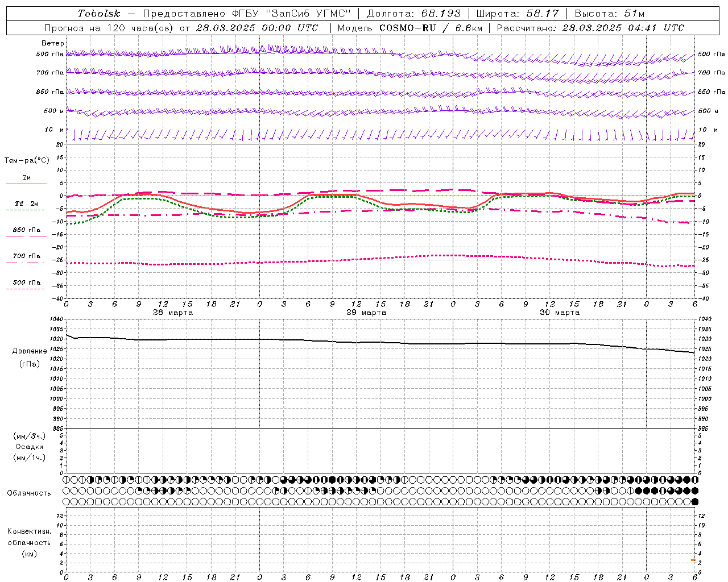Click the "29 марта" date label
The image size is (728, 582).
click(366, 313)
